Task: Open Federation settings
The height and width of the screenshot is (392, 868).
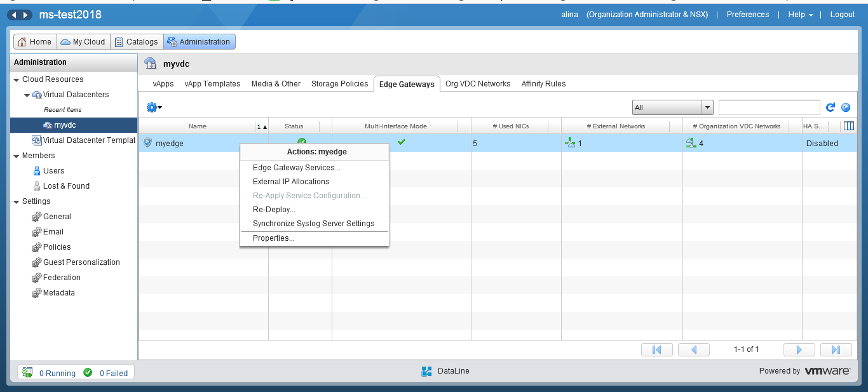Action: [62, 278]
